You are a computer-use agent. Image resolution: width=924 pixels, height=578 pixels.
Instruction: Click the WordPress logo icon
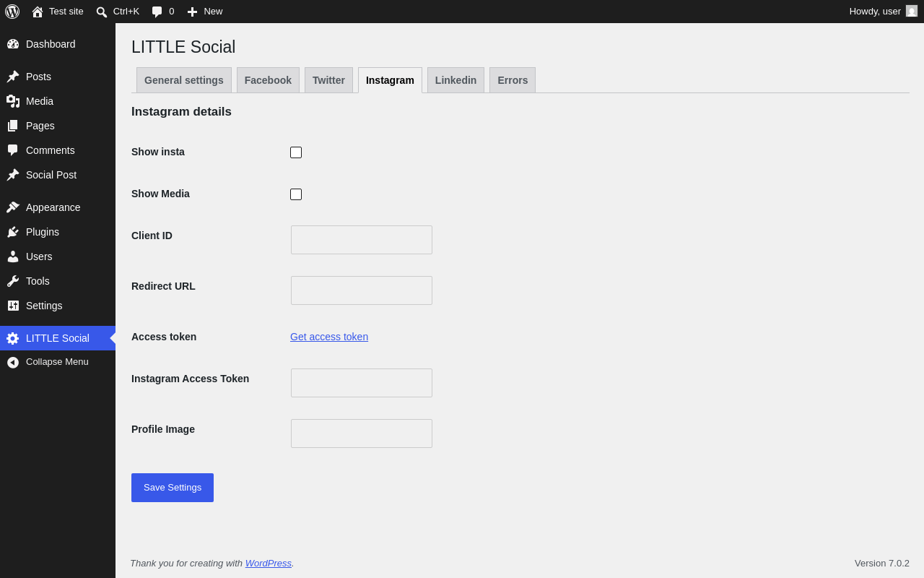[x=12, y=12]
